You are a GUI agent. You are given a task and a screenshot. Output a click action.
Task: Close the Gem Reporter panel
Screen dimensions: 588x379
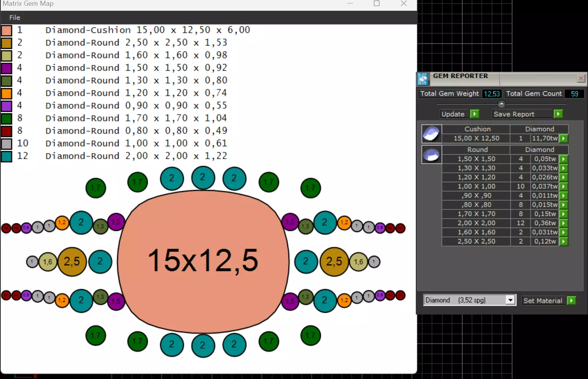[581, 79]
